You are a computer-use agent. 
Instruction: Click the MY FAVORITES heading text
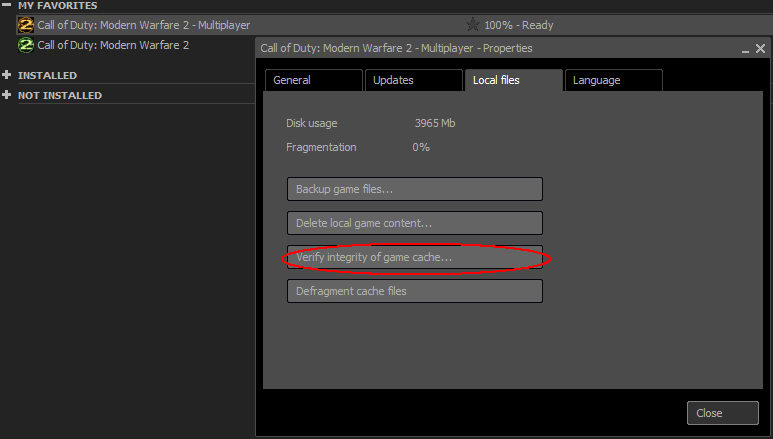click(x=58, y=5)
